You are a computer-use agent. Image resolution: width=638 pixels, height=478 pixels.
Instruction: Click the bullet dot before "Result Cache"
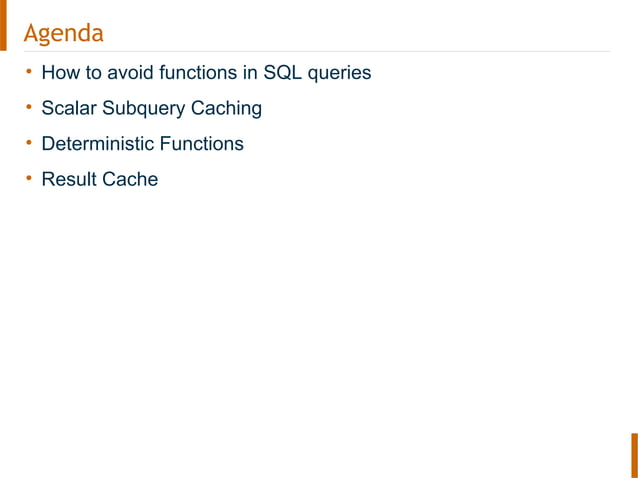(x=30, y=179)
